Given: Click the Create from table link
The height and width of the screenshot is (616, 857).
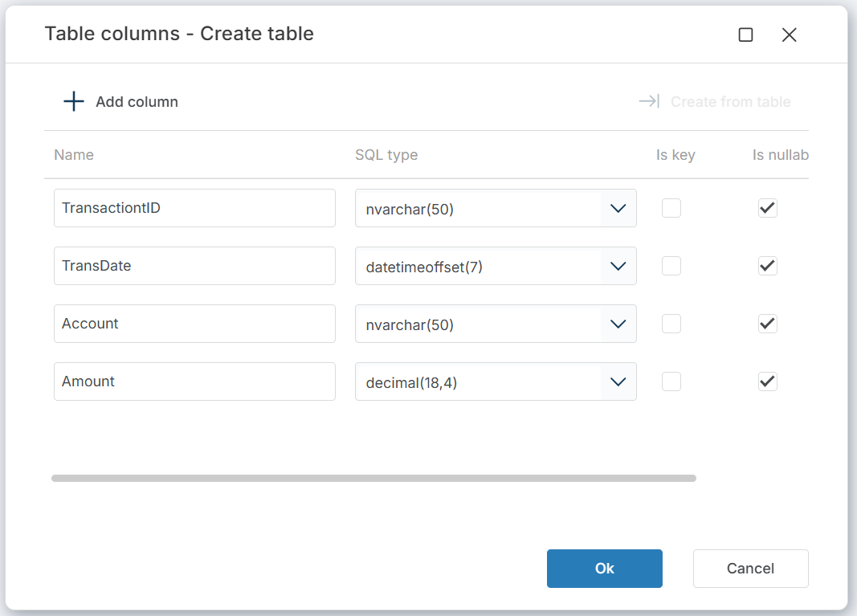Looking at the screenshot, I should coord(730,102).
